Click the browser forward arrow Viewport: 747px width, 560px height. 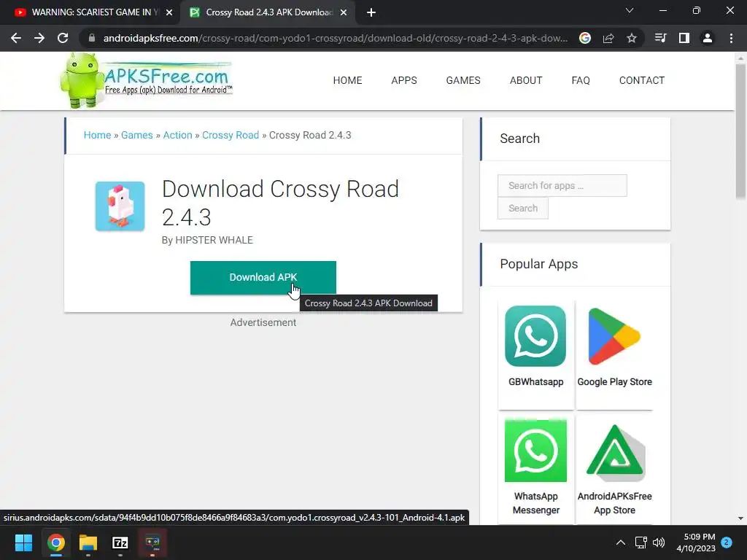39,38
